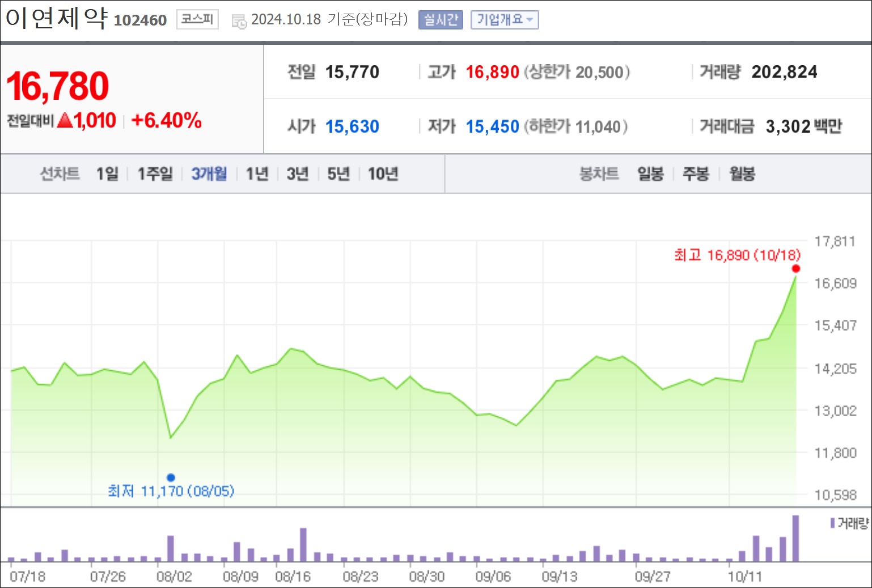Show the 5년 chart range
This screenshot has height=588, width=872.
click(338, 174)
